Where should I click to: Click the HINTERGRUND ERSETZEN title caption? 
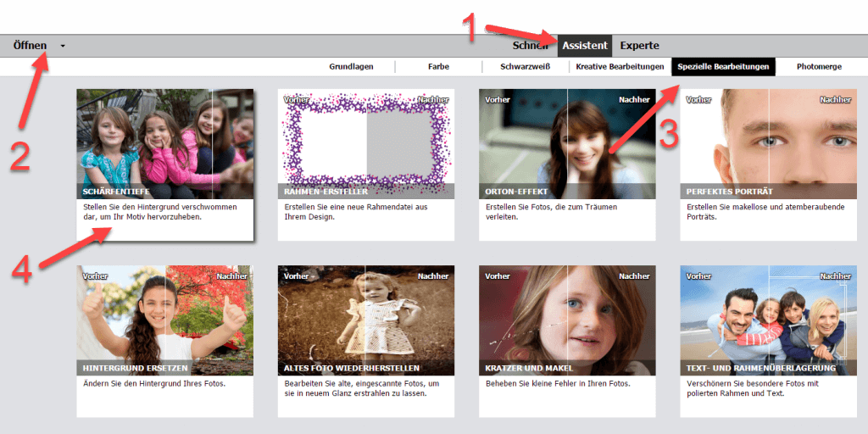point(135,368)
